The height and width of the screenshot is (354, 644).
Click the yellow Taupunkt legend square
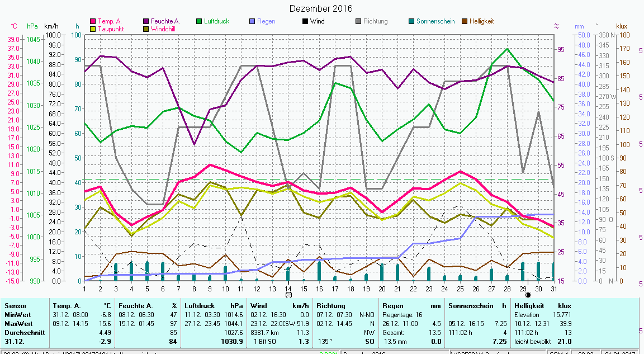point(93,29)
